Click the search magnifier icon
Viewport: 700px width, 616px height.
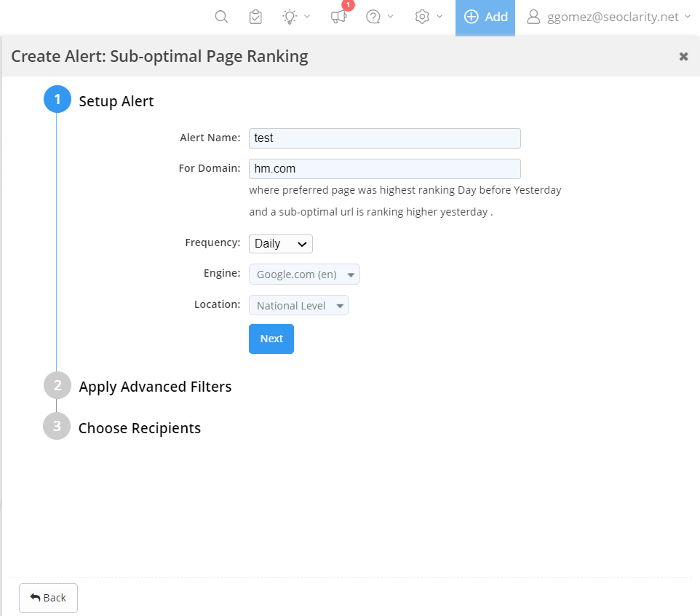(x=222, y=17)
